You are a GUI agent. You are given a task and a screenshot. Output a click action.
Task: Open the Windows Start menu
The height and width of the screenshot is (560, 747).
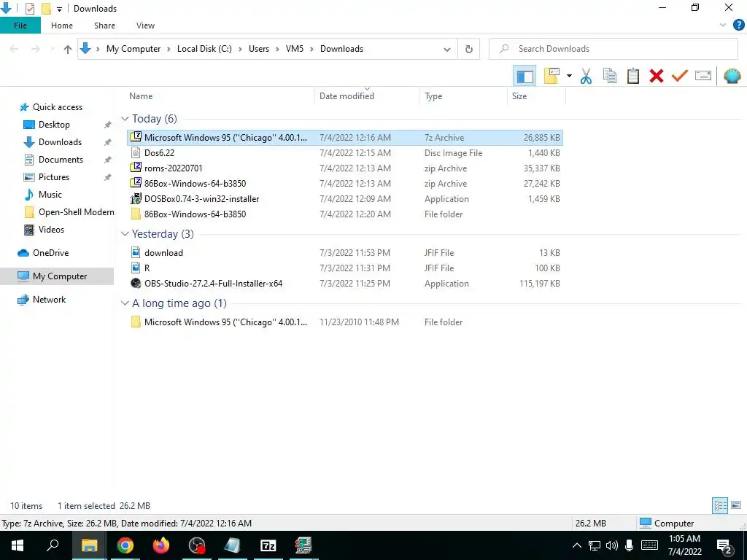[x=18, y=545]
